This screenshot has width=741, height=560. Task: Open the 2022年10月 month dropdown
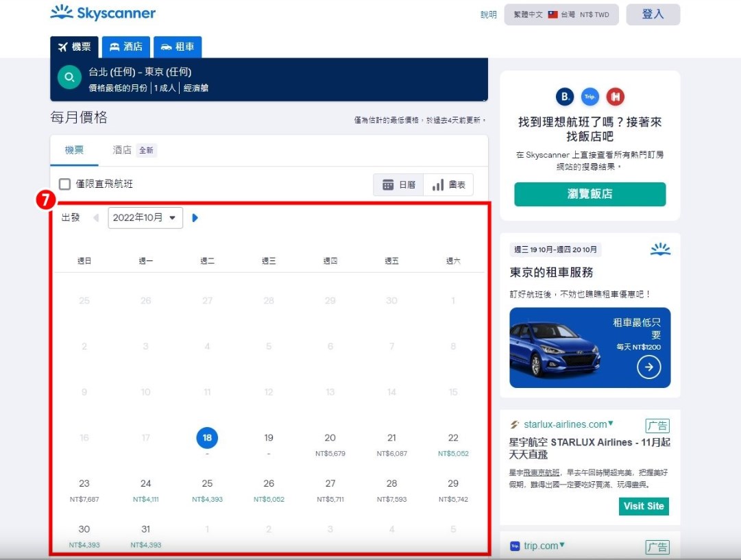145,218
